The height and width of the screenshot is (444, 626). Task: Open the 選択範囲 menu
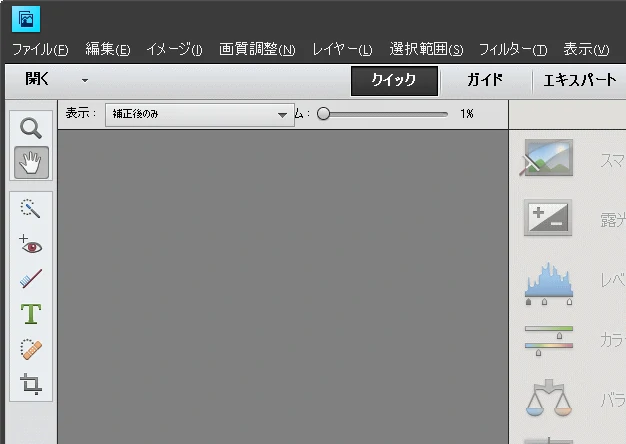click(x=426, y=50)
